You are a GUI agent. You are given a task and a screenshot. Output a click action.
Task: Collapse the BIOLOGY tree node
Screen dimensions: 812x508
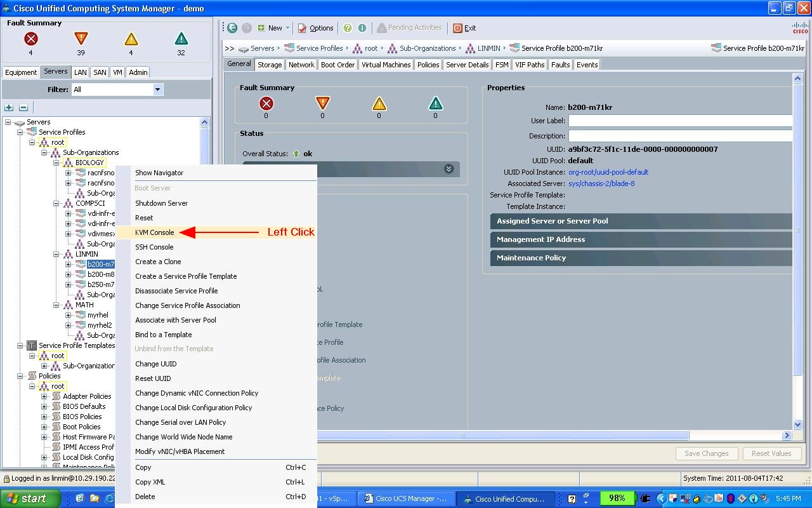(56, 163)
